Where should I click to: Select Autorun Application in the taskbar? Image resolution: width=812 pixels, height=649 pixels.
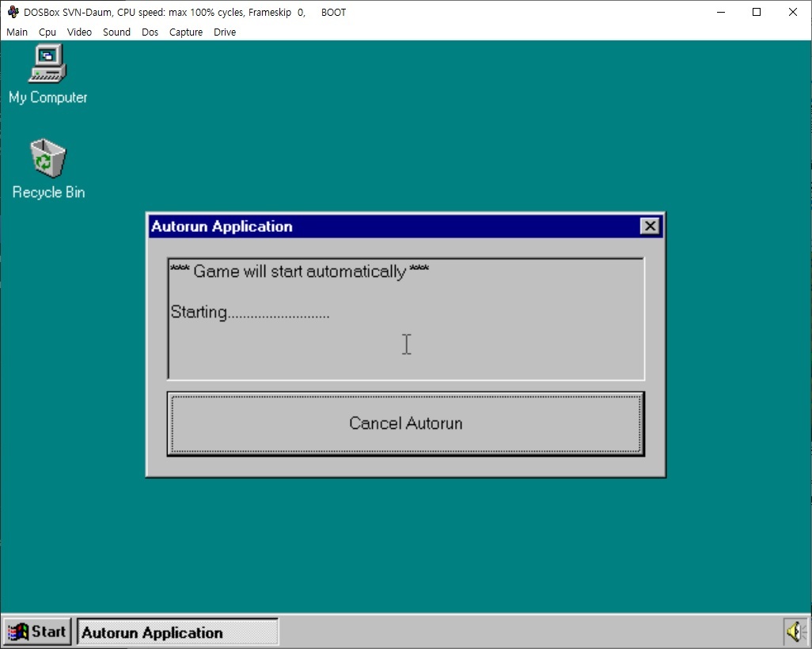point(178,632)
